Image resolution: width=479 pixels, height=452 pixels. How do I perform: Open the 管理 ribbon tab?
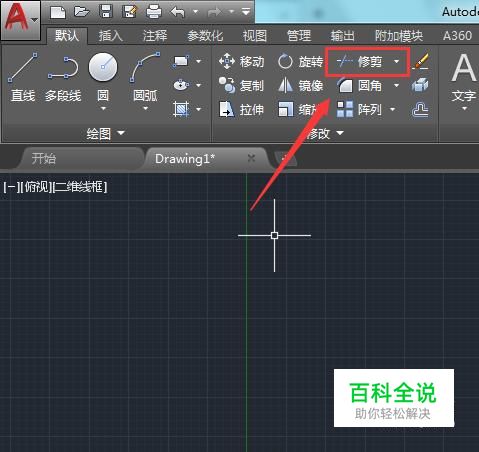pyautogui.click(x=299, y=35)
